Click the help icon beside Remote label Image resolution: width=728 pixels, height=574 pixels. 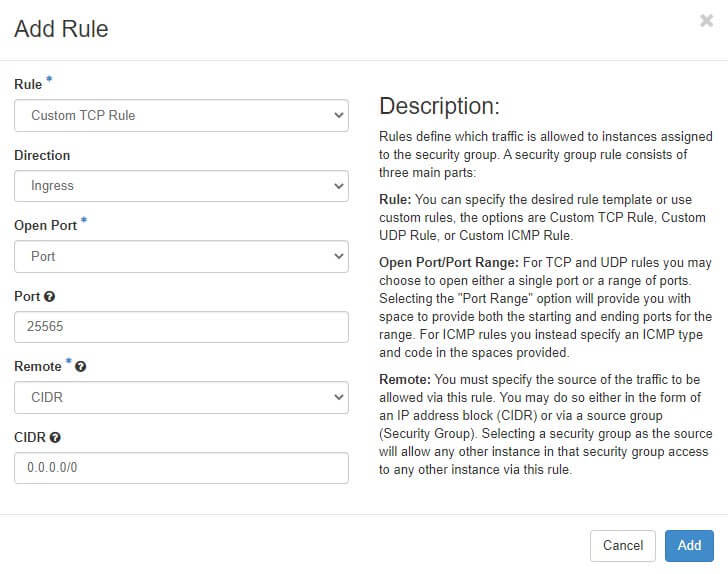tap(80, 367)
